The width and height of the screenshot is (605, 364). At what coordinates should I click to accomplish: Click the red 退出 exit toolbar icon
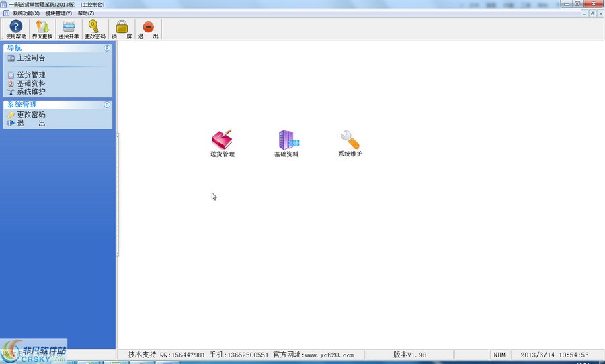[x=149, y=28]
